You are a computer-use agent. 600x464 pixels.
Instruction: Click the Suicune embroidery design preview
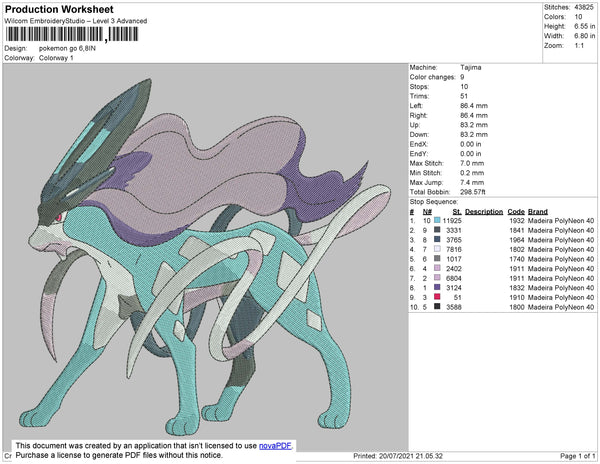click(x=205, y=256)
